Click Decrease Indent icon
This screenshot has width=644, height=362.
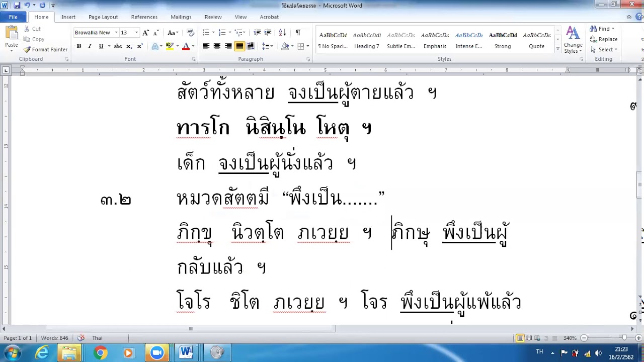pyautogui.click(x=257, y=33)
